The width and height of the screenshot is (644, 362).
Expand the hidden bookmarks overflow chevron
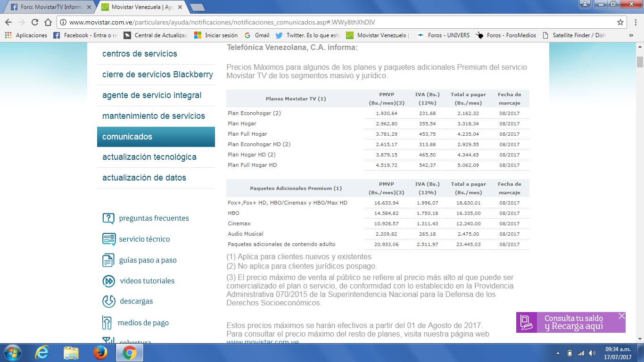point(631,35)
